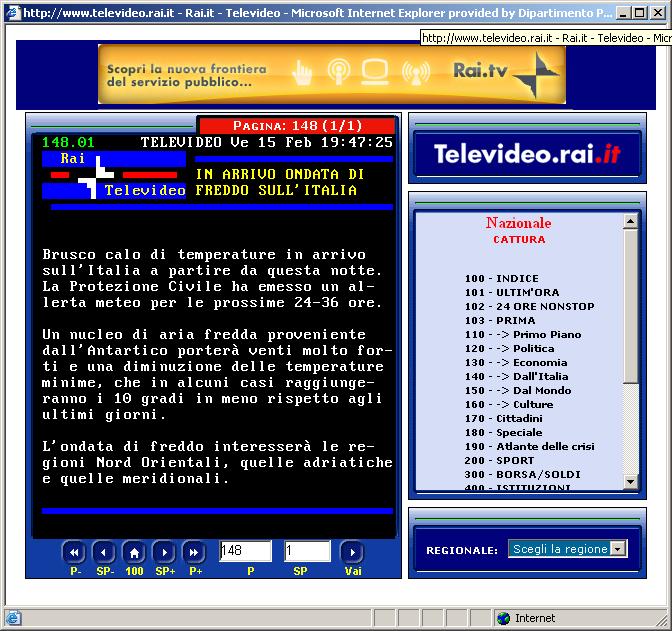Open the Scegli la regione dropdown
Image resolution: width=672 pixels, height=631 pixels.
[568, 549]
